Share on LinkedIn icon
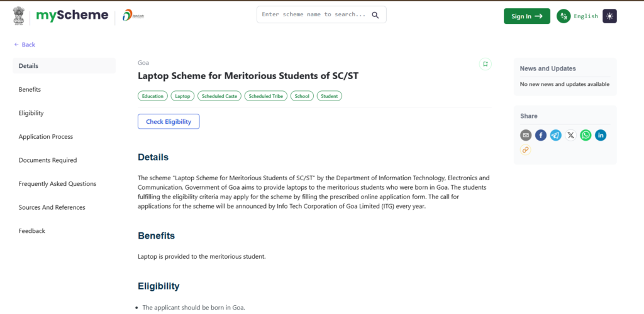 click(x=601, y=135)
